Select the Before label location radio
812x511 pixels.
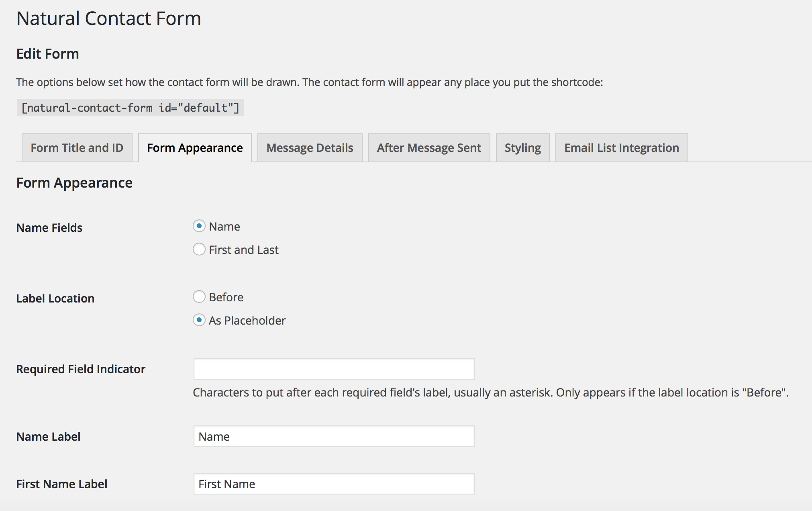199,297
